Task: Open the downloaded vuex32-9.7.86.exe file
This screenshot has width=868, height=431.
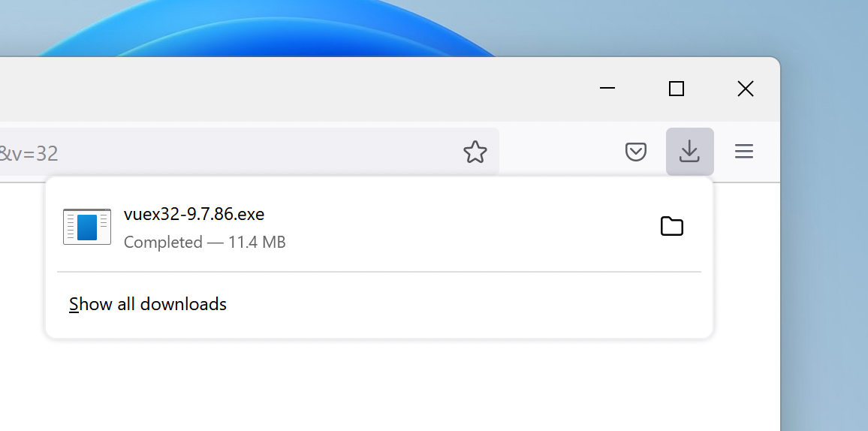Action: click(x=194, y=214)
